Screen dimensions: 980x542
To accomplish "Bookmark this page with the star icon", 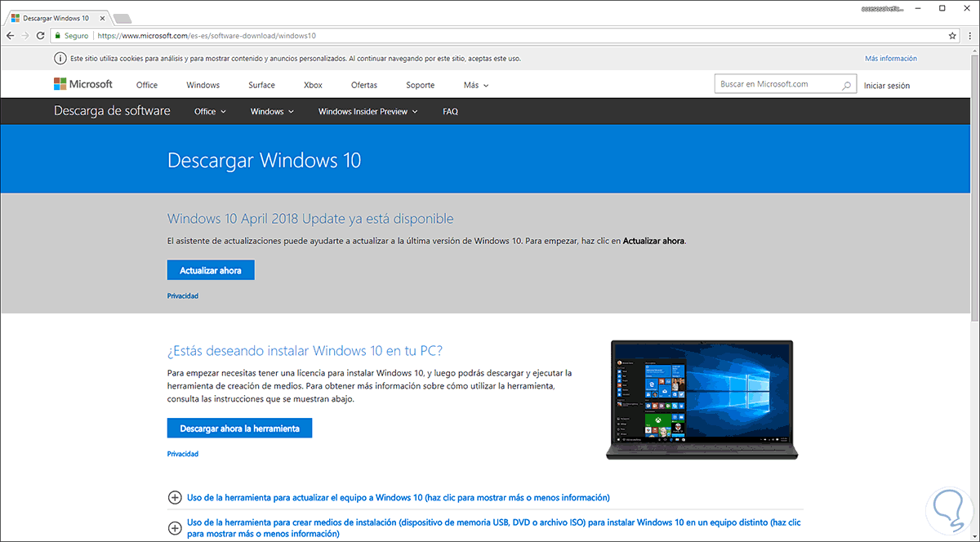I will [952, 36].
